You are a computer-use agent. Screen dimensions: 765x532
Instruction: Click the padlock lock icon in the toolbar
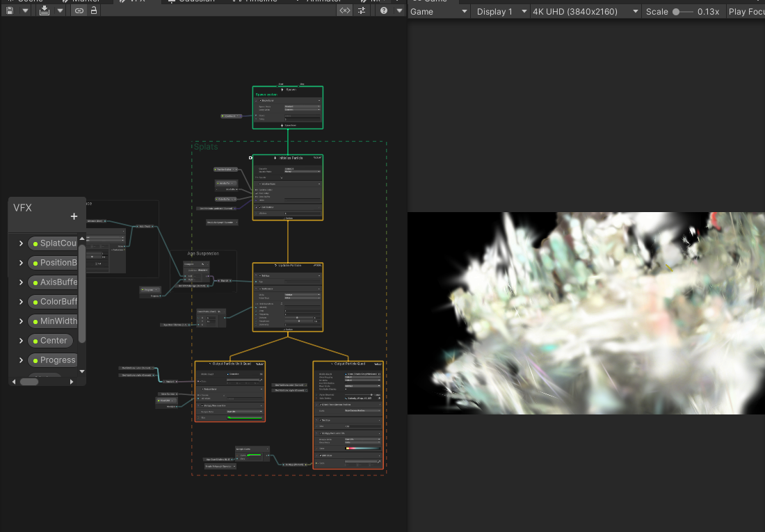(x=94, y=11)
